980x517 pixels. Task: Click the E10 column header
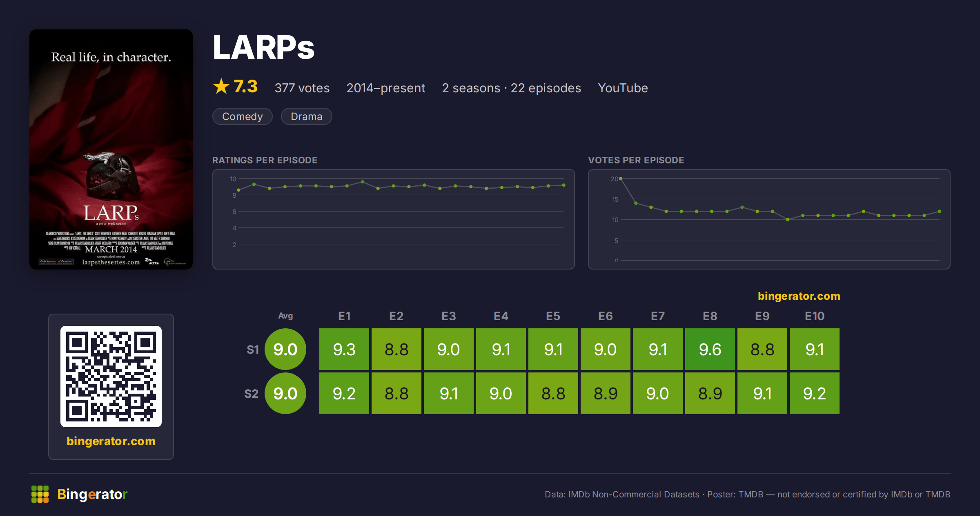(815, 316)
